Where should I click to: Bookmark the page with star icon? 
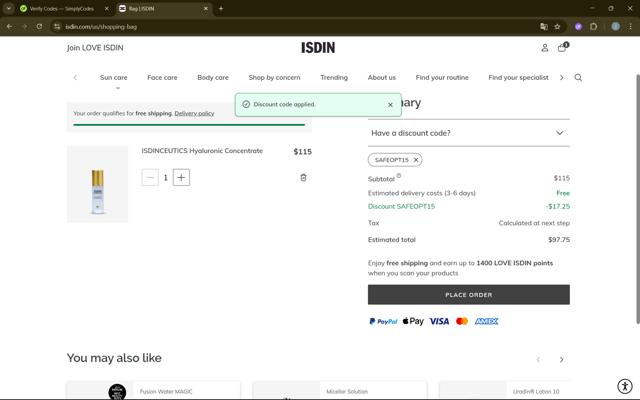coord(557,27)
